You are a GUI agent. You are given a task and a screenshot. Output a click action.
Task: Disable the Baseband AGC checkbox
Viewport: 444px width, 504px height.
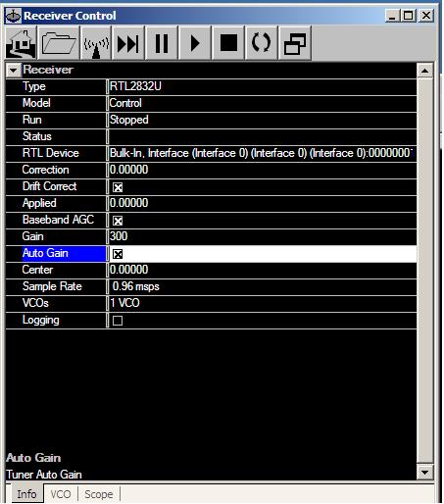tap(118, 221)
